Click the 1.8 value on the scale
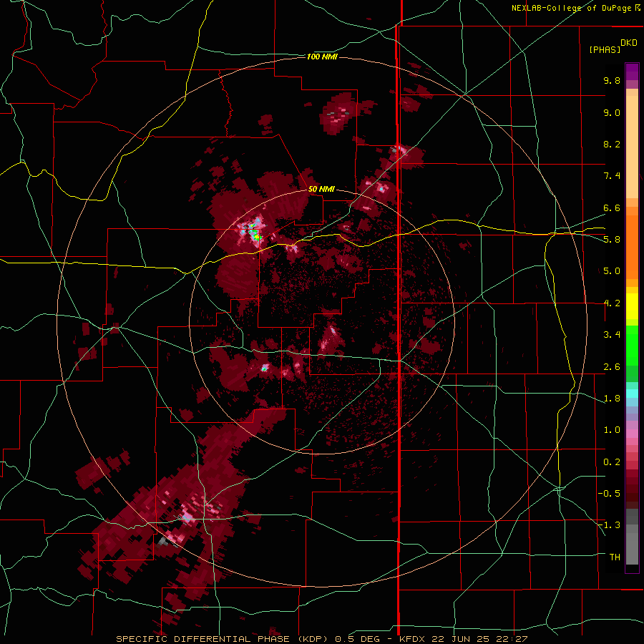Screen dimensions: 644x644 (612, 399)
